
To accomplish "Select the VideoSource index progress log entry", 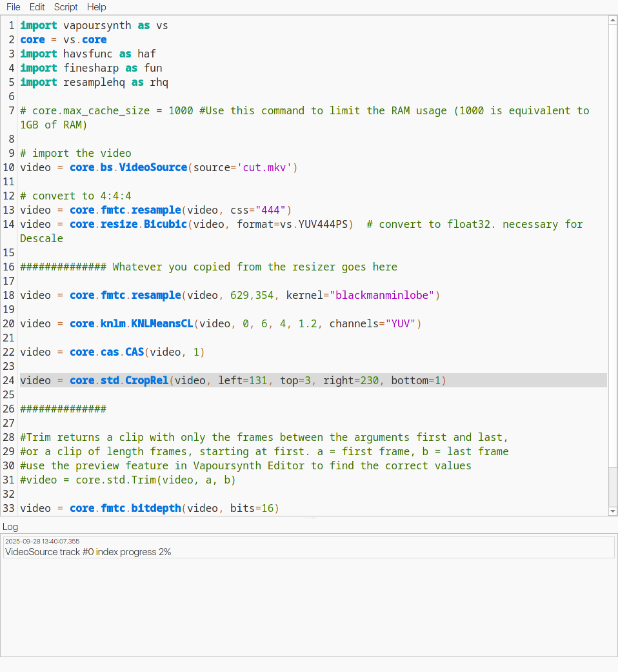I will pos(88,552).
